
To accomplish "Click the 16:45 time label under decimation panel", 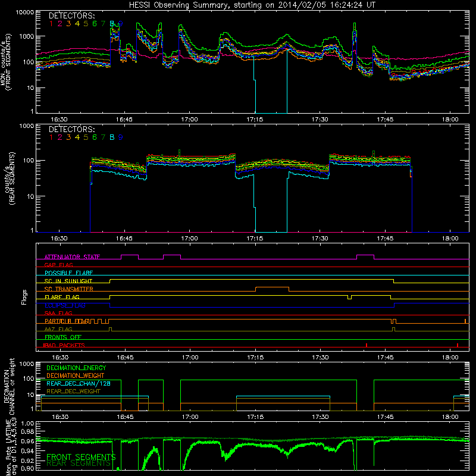I will (x=125, y=417).
